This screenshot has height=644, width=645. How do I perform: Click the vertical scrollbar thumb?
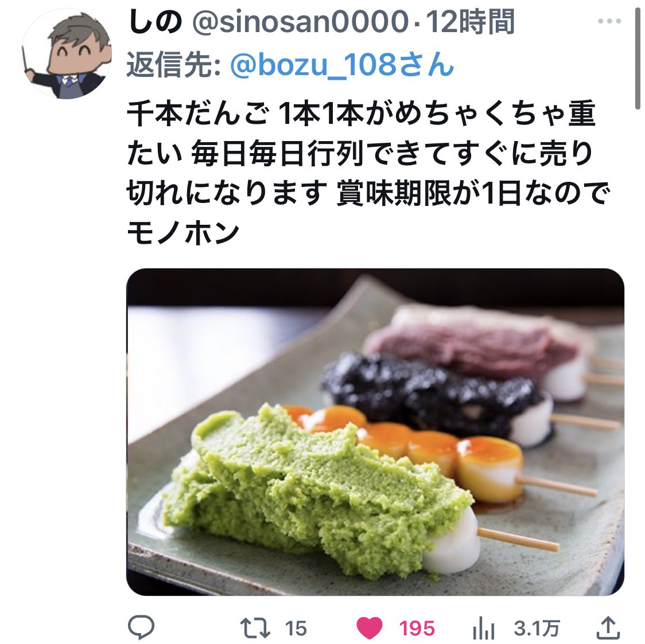click(638, 53)
